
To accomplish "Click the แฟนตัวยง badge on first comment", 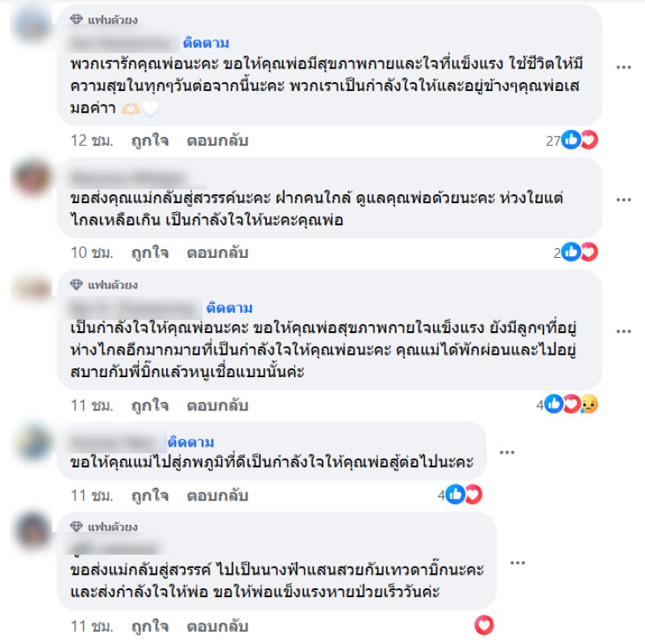I will (104, 19).
